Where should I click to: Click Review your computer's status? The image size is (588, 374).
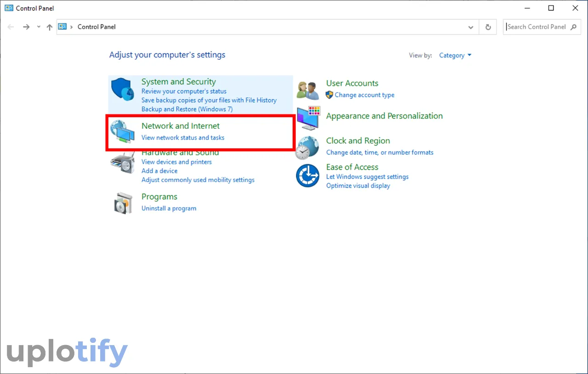pyautogui.click(x=184, y=91)
